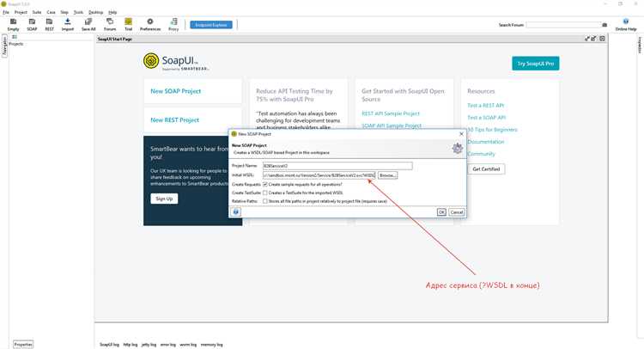Confirm the dialog with OK

tap(441, 212)
